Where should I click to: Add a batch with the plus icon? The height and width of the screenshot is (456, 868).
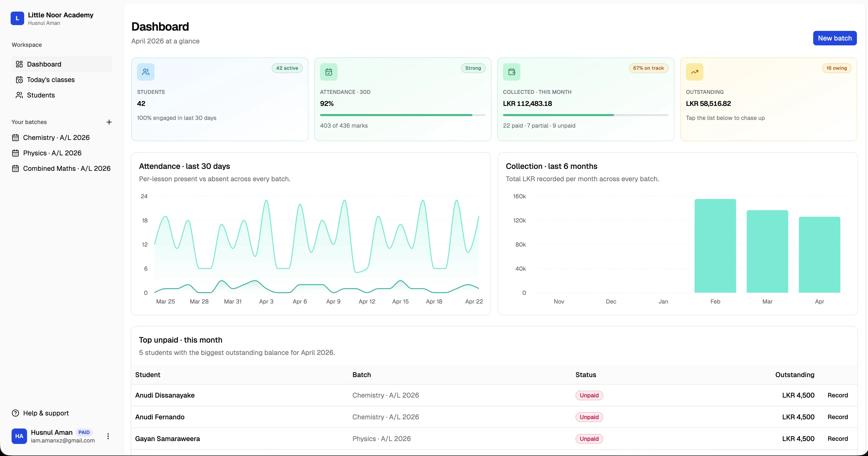click(x=109, y=122)
